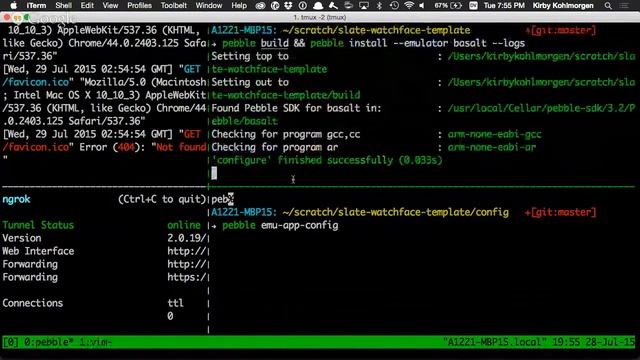Viewport: 640px width, 360px height.
Task: Open Spotlight search
Action: point(608,5)
